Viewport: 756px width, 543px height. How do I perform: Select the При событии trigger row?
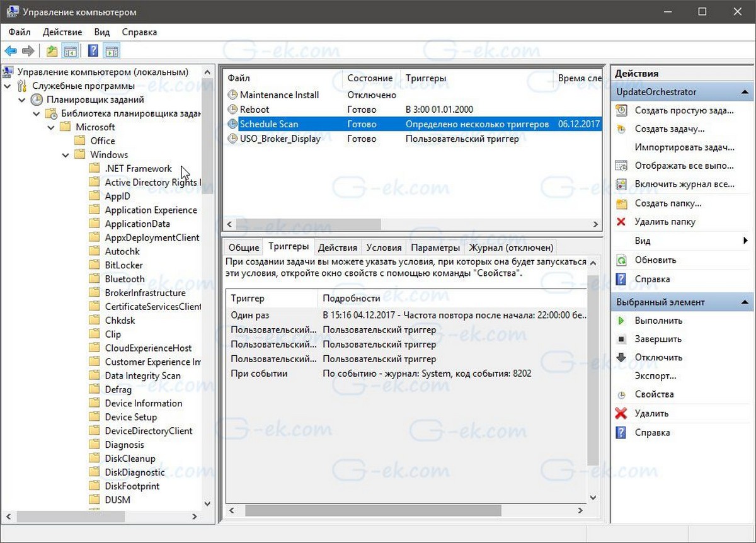tap(406, 374)
